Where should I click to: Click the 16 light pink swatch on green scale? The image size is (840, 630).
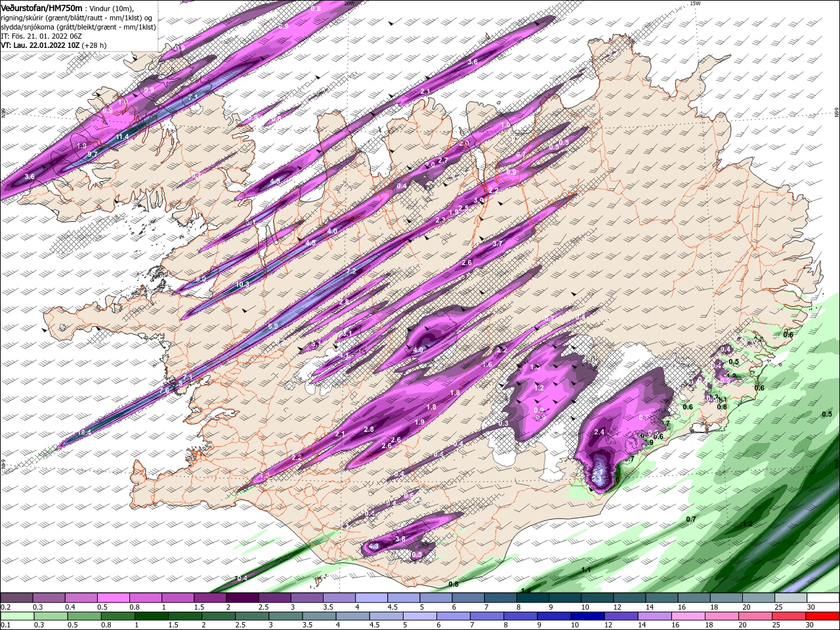688,616
